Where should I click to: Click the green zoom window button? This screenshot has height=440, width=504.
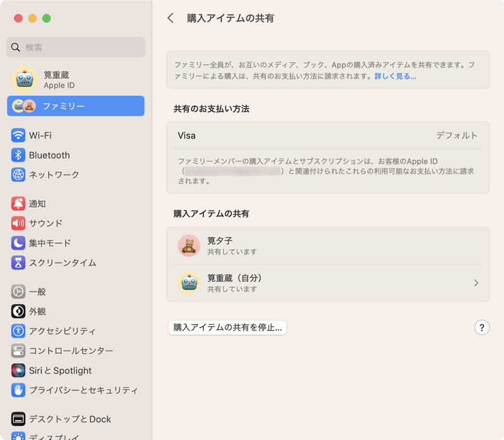pyautogui.click(x=46, y=18)
